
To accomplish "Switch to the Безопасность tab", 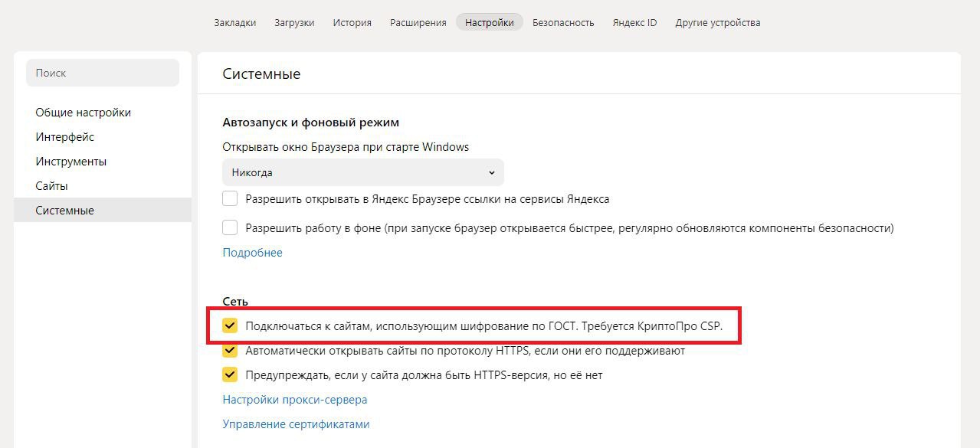I will pos(563,22).
